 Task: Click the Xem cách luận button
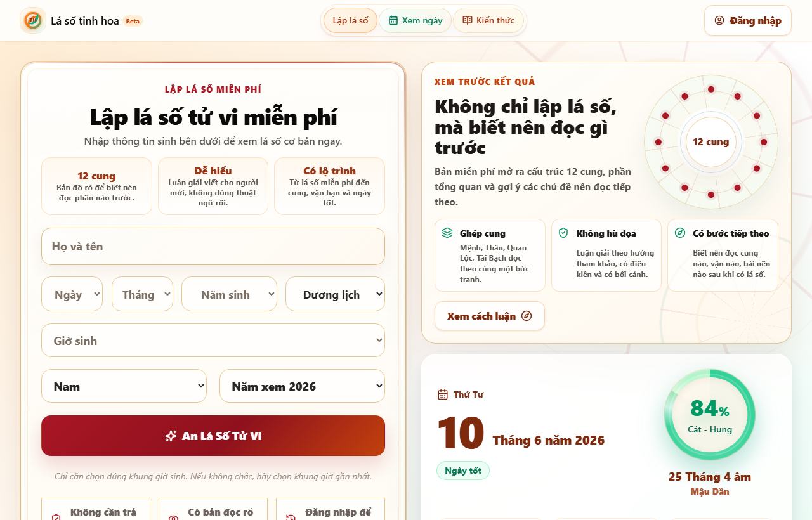pos(490,316)
